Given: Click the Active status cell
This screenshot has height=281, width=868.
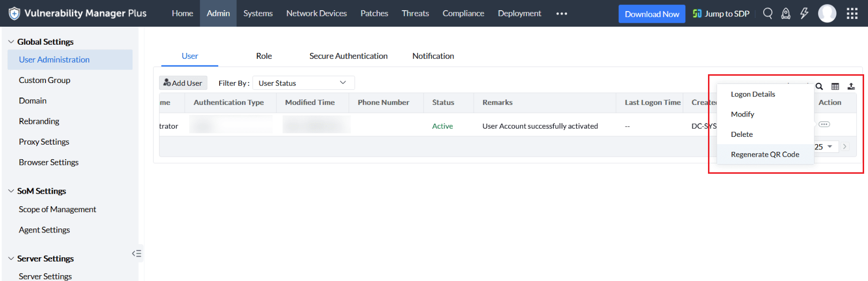Looking at the screenshot, I should tap(442, 126).
